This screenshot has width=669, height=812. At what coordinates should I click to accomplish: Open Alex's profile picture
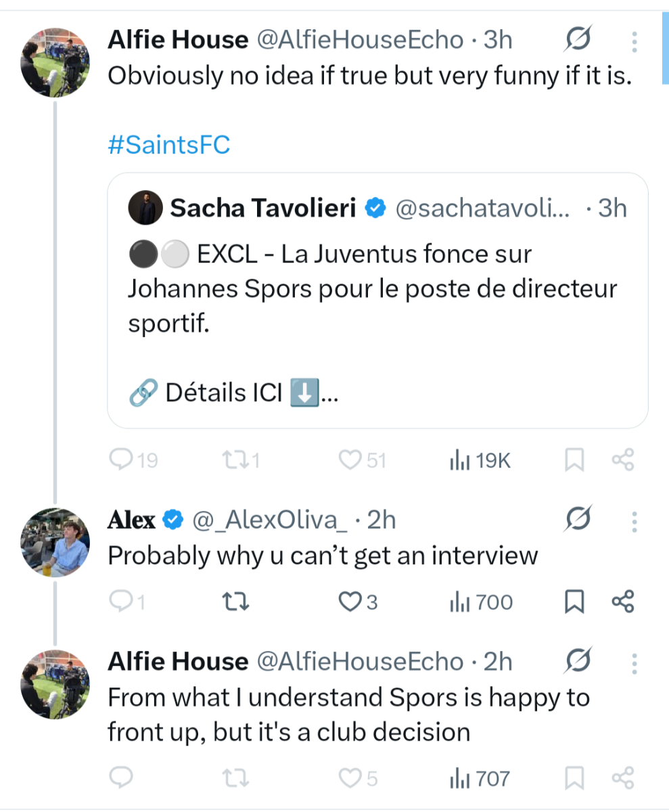(x=55, y=540)
